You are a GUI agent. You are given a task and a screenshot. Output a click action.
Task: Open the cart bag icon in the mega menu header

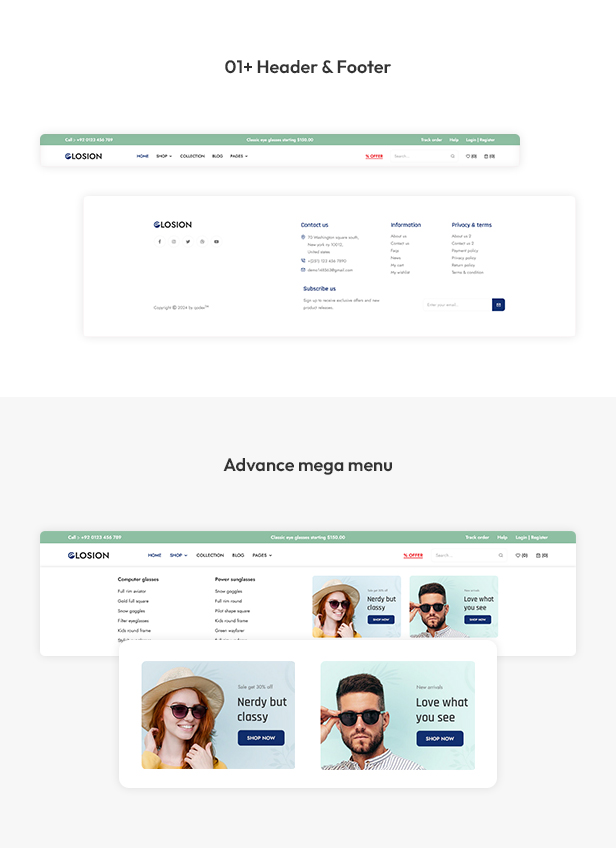[542, 555]
